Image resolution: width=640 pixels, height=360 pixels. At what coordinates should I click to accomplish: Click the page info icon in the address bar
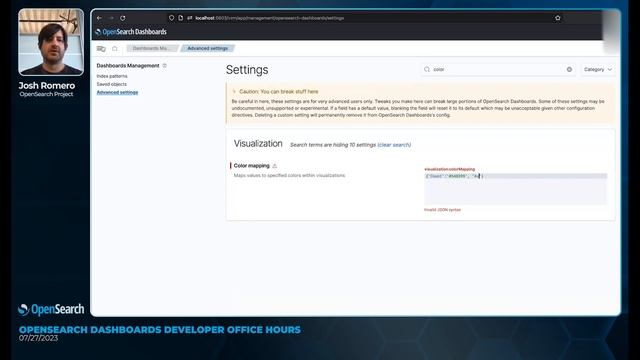(180, 18)
